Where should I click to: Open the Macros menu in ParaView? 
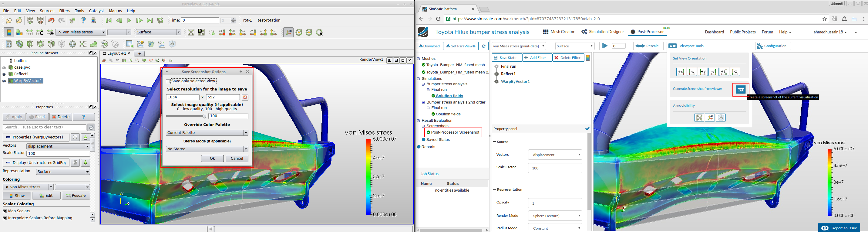tap(116, 11)
